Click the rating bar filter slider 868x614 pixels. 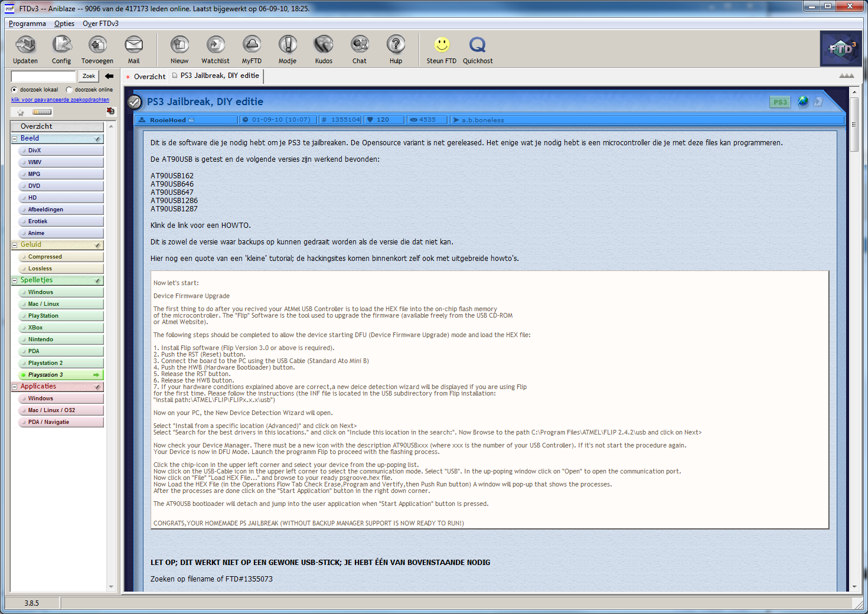[42, 112]
